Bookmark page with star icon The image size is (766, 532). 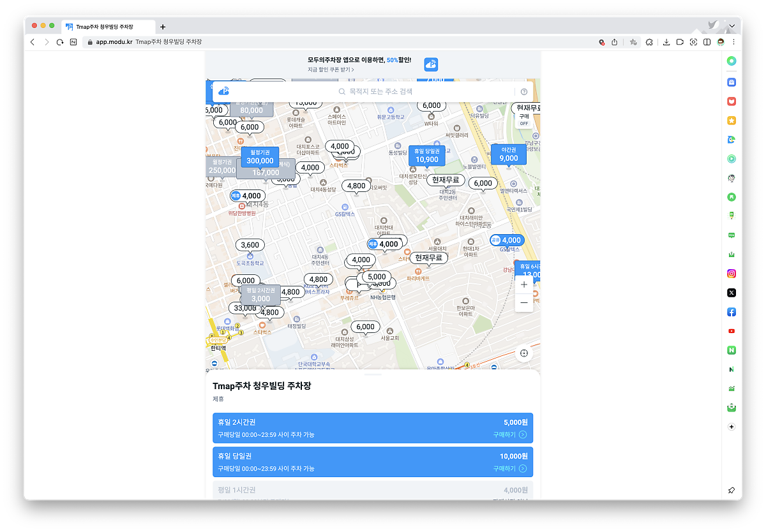(633, 42)
